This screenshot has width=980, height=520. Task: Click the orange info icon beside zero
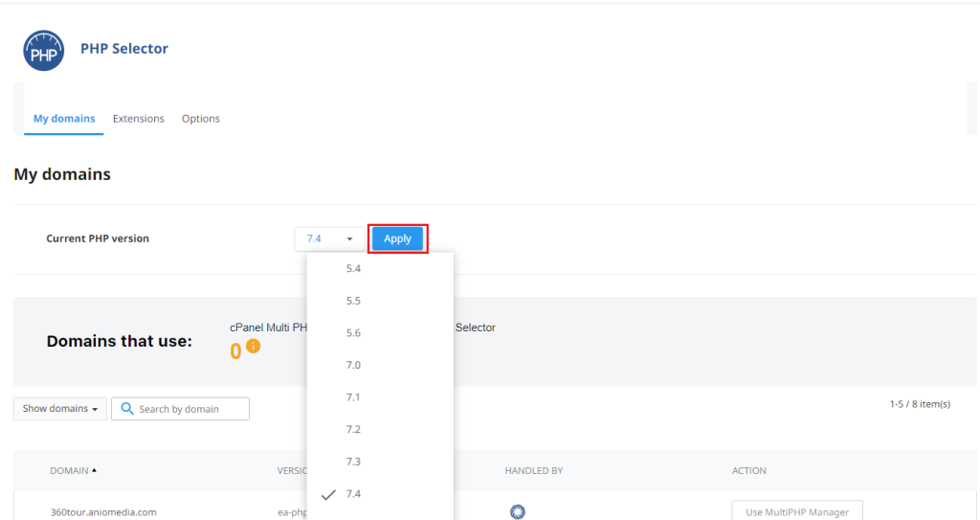253,346
